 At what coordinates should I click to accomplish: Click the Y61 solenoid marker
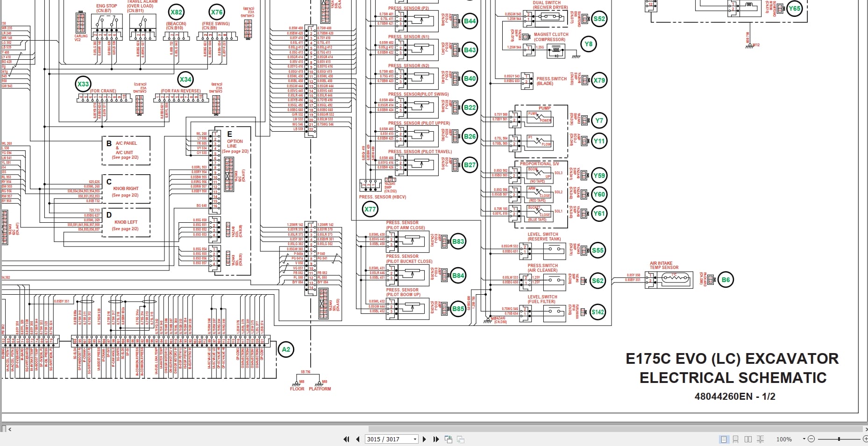(x=599, y=213)
